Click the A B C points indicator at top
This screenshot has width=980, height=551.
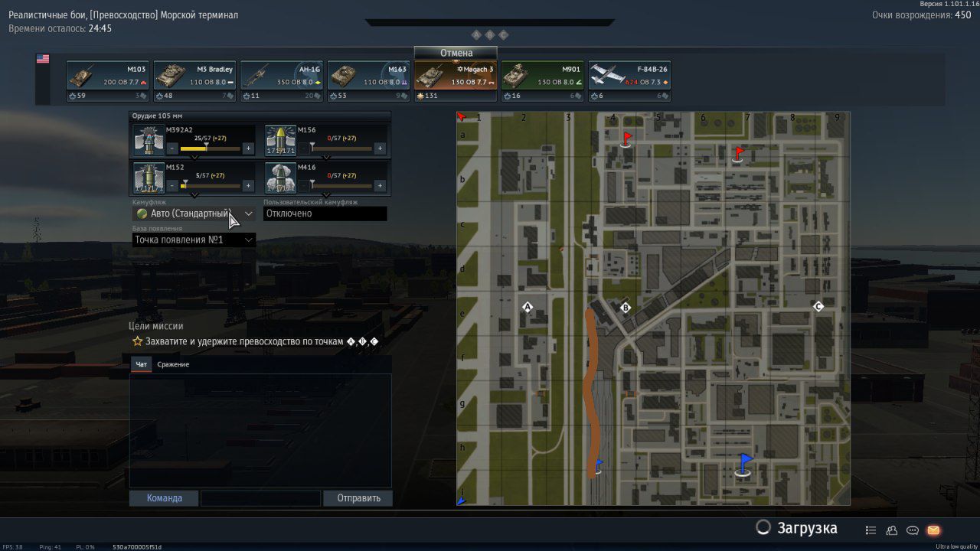click(x=489, y=34)
